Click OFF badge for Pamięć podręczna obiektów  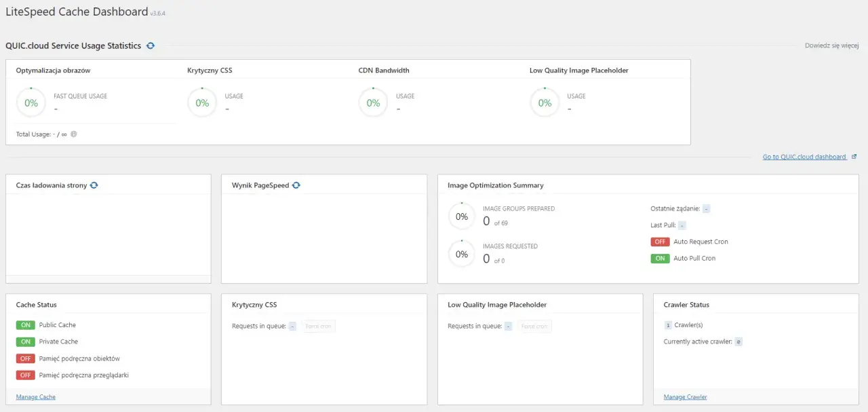(x=26, y=358)
